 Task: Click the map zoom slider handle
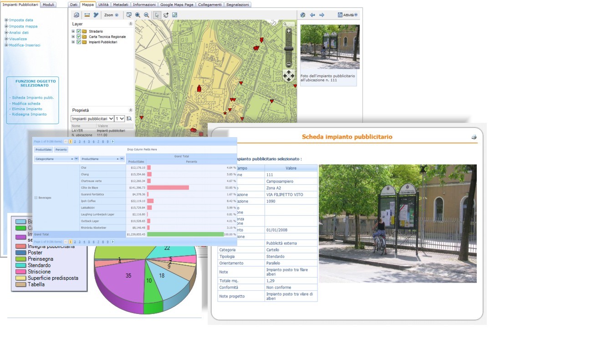pos(289,49)
